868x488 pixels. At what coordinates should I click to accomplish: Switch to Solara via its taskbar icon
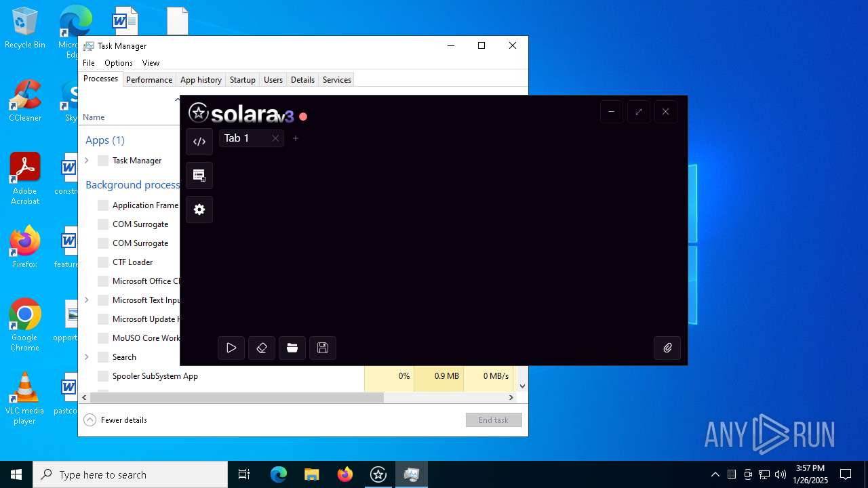click(x=378, y=474)
